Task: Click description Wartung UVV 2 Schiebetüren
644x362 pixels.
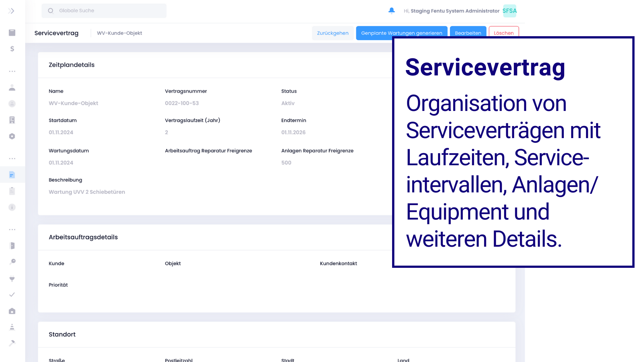Action: 87,192
